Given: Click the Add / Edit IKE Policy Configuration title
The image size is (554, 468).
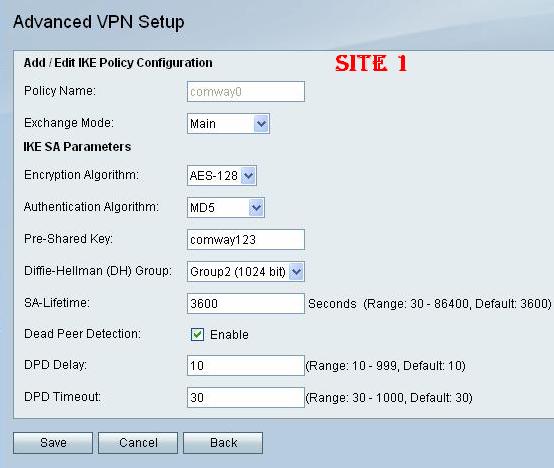Looking at the screenshot, I should (118, 63).
